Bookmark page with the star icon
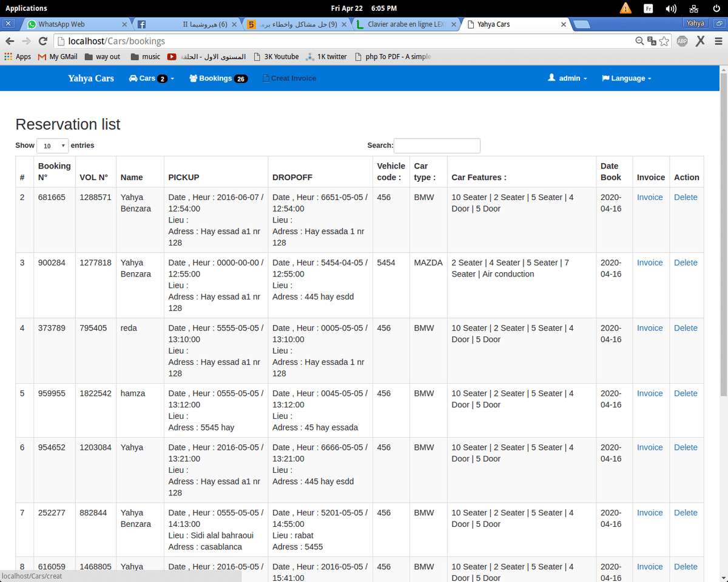Image resolution: width=728 pixels, height=582 pixels. point(664,41)
